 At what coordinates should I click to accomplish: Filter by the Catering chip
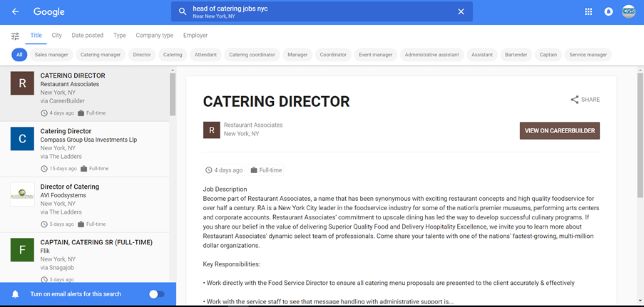coord(173,55)
